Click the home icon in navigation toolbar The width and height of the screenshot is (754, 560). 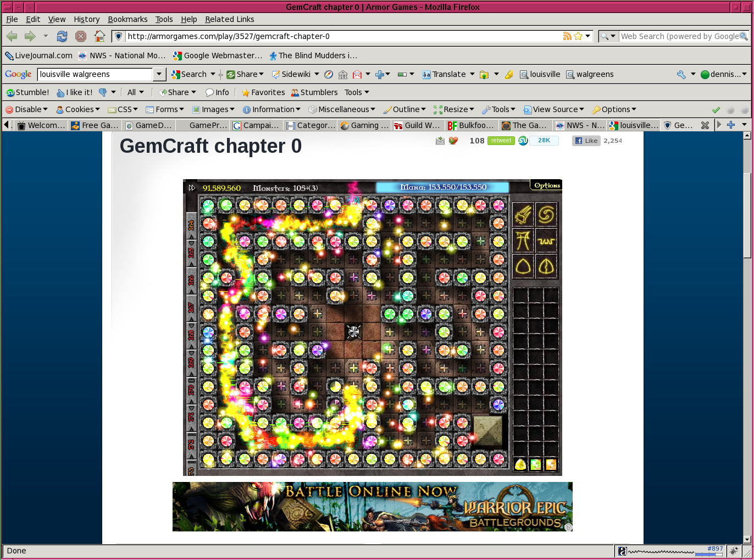click(x=99, y=36)
